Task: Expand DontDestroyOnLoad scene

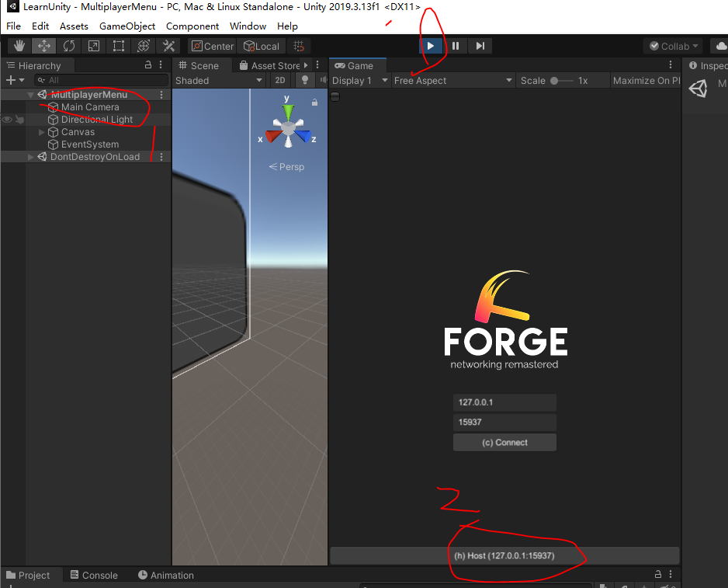Action: pos(30,157)
